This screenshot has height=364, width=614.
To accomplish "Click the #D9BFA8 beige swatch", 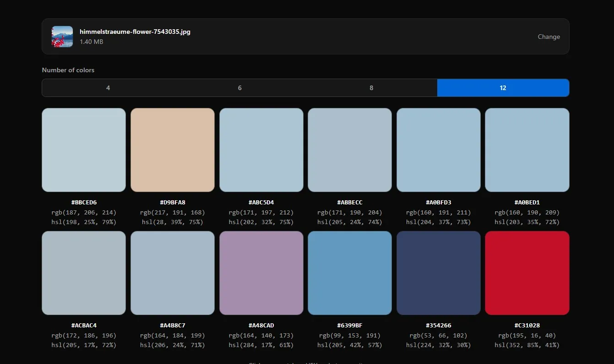I will [x=173, y=150].
